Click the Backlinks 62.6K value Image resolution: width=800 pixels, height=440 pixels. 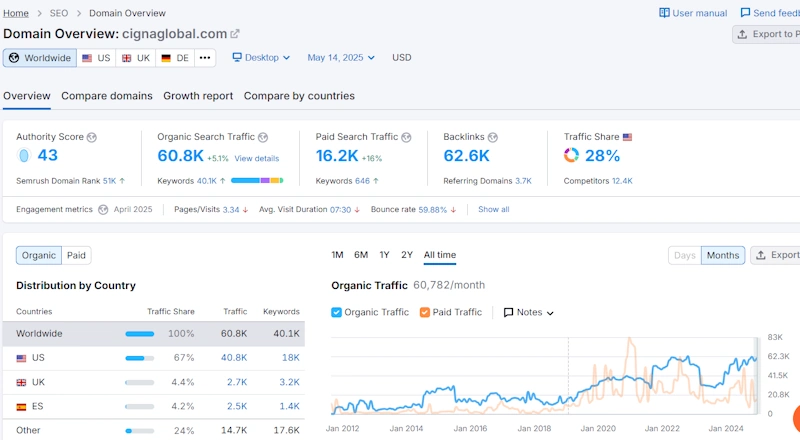466,156
